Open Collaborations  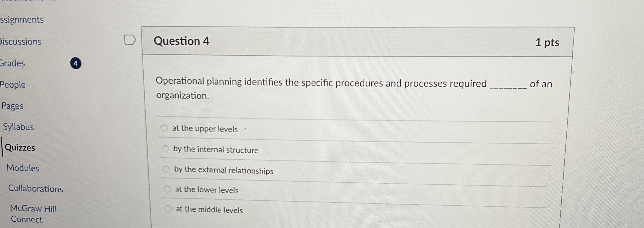36,189
